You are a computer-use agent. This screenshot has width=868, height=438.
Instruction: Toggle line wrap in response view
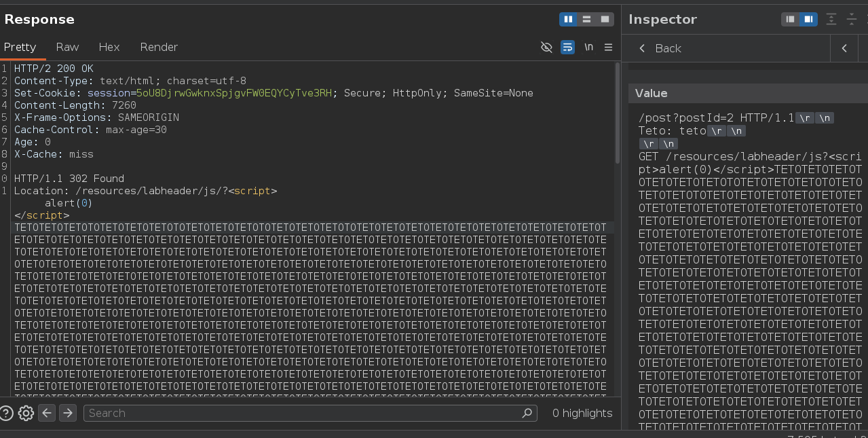[x=567, y=47]
